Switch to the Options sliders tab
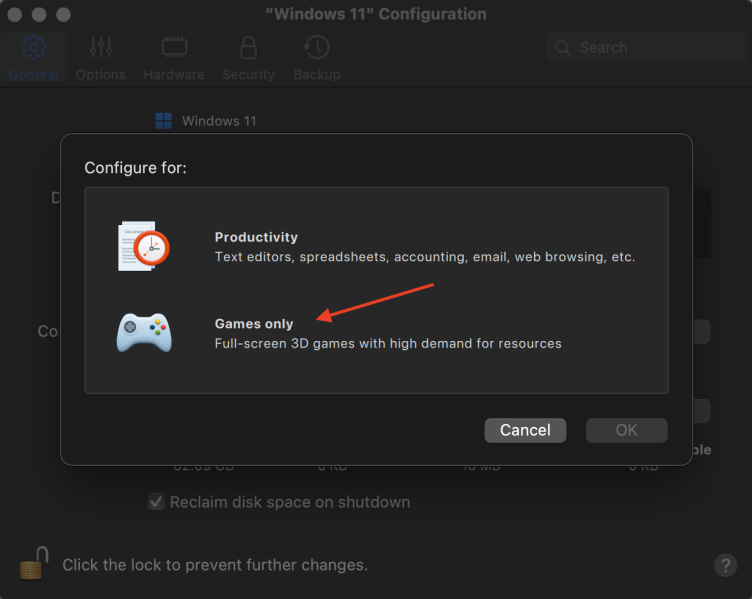This screenshot has width=752, height=599. coord(100,48)
